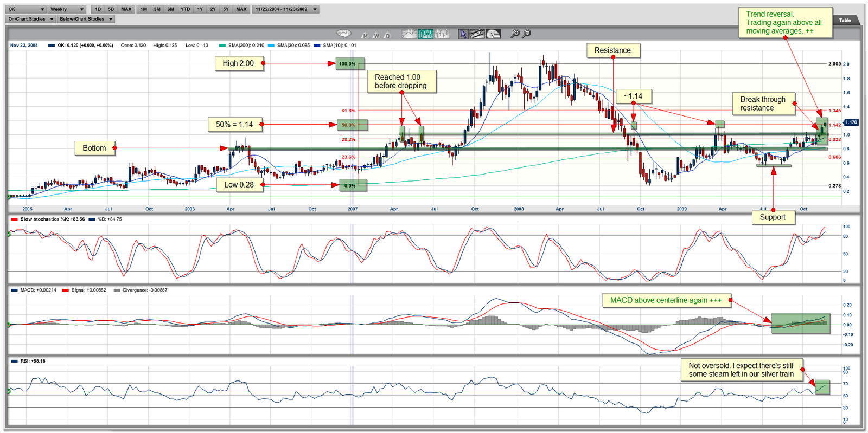Click the Slow stochastics %K legend label

pyautogui.click(x=52, y=219)
